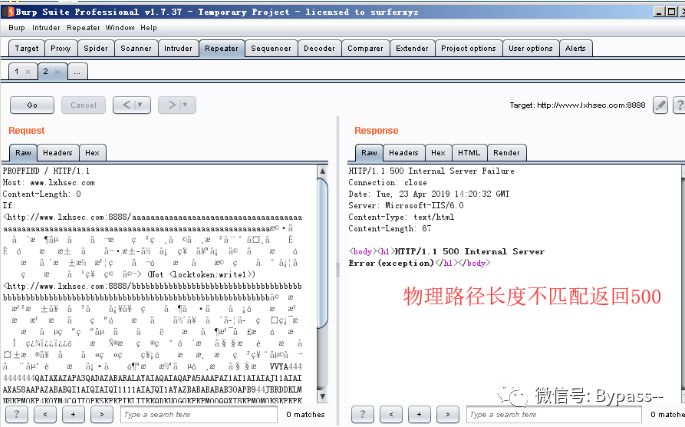Open the Help menu

[149, 28]
